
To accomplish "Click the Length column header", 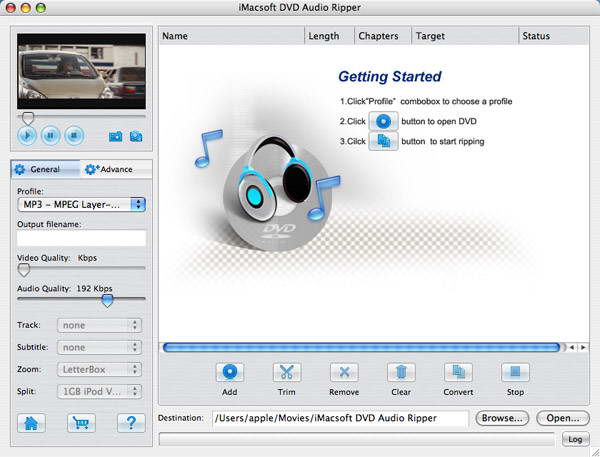I will pos(329,36).
